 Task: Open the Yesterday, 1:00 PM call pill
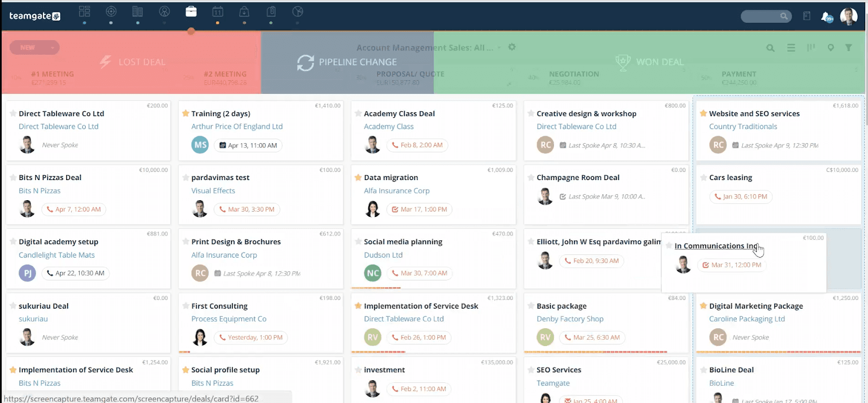pos(250,337)
